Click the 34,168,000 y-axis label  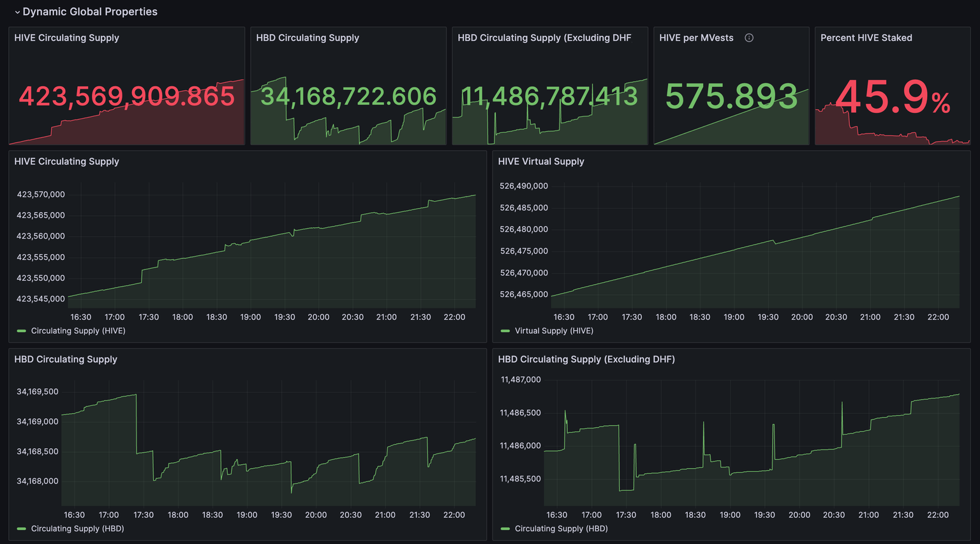pos(38,481)
